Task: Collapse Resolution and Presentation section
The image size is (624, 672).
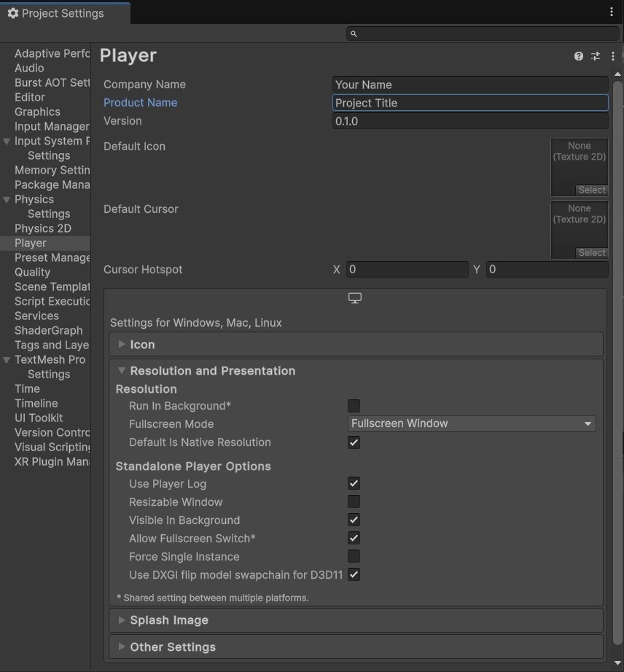Action: (212, 371)
